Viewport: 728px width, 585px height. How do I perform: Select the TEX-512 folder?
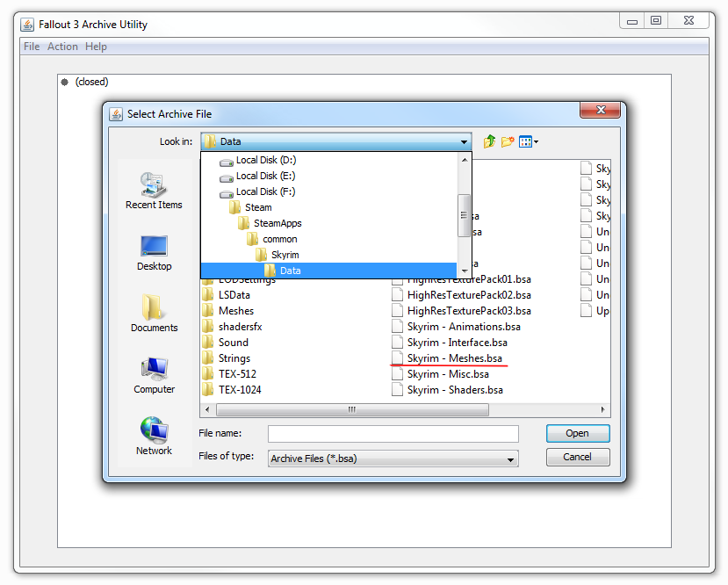[229, 374]
